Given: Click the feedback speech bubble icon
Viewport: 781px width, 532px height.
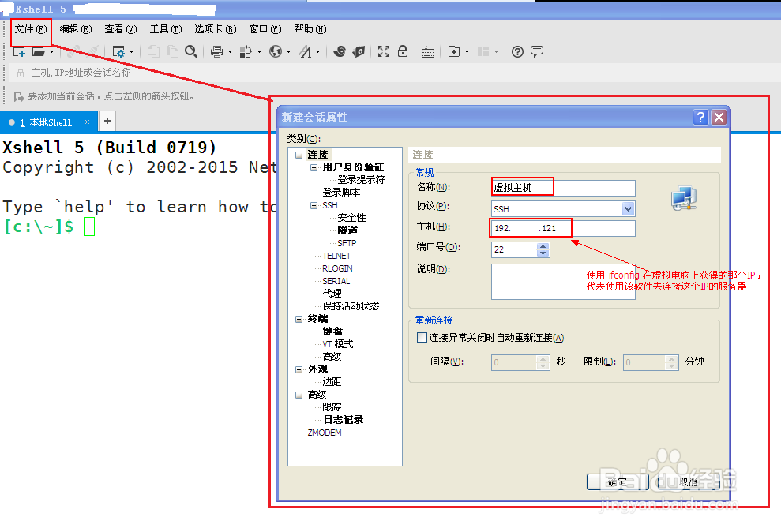Looking at the screenshot, I should coord(537,51).
